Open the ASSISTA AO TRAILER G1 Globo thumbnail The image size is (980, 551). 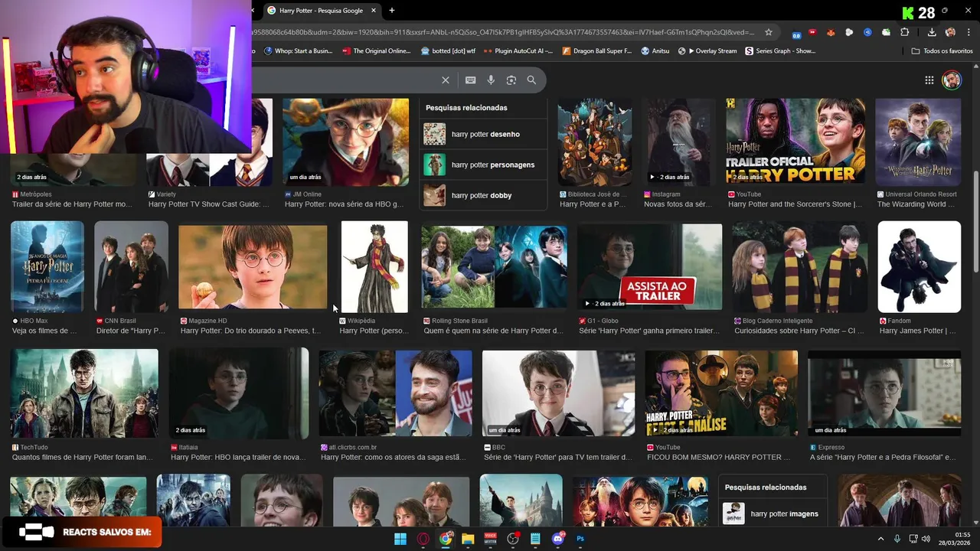click(x=649, y=266)
